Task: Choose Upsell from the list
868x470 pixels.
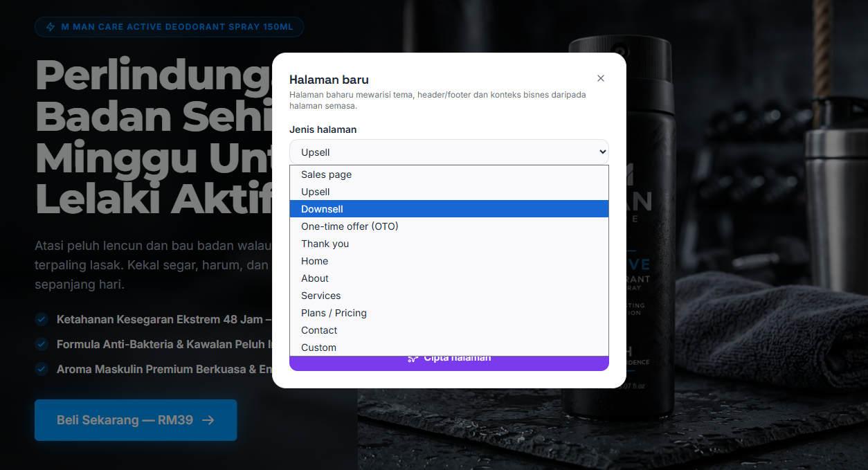Action: pos(449,192)
